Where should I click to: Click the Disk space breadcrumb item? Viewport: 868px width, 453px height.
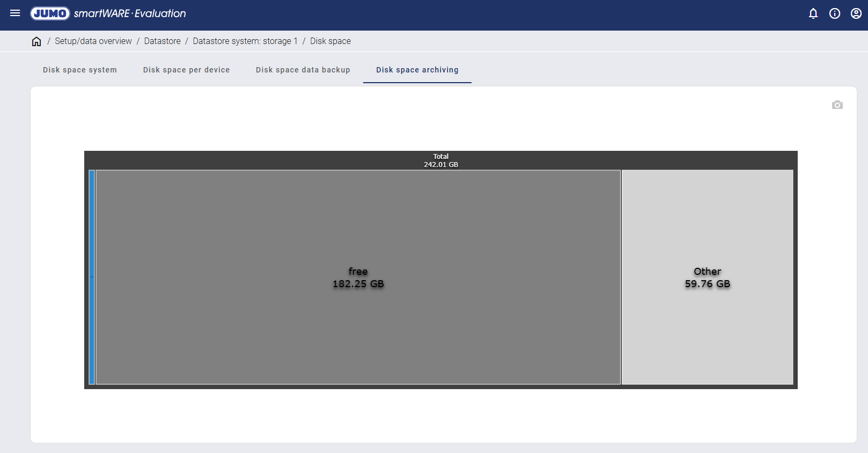point(330,41)
